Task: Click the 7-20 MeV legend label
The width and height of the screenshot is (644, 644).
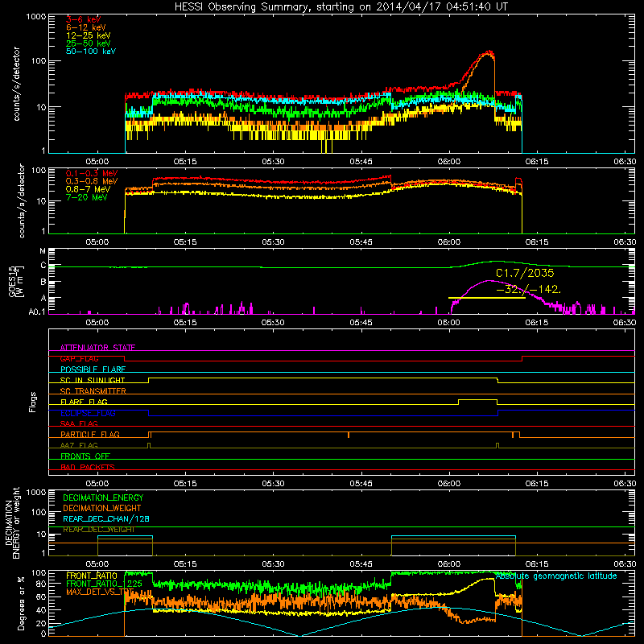Action: tap(87, 197)
